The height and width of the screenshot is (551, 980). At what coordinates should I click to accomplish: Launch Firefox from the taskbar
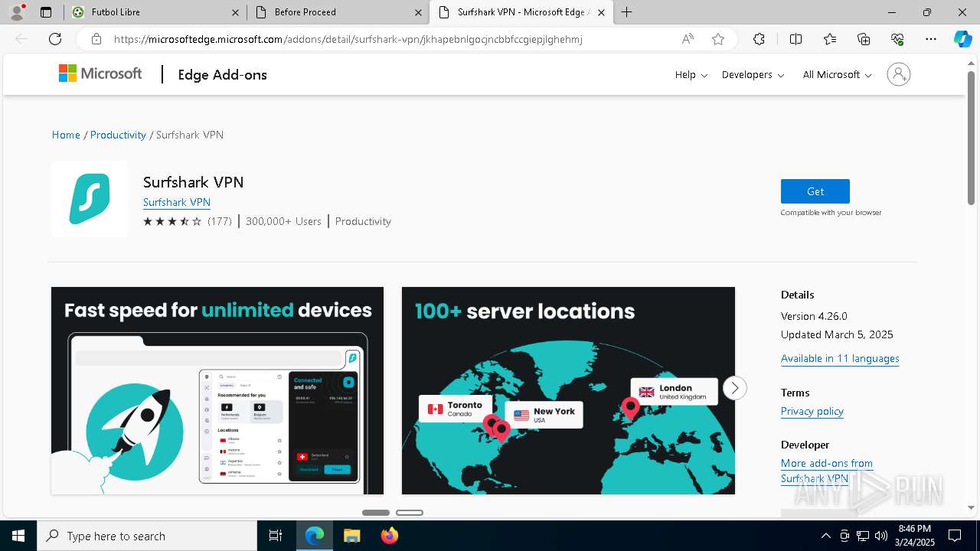tap(389, 536)
